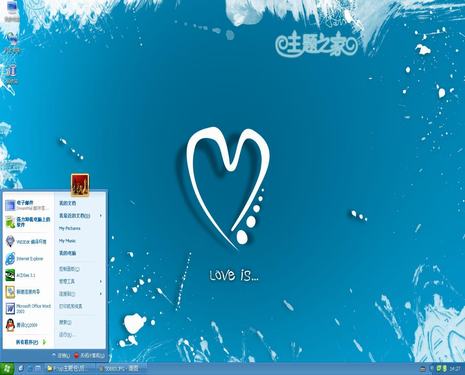Expand the 我最近的文档 submenu arrow
This screenshot has width=465, height=375.
click(x=101, y=216)
